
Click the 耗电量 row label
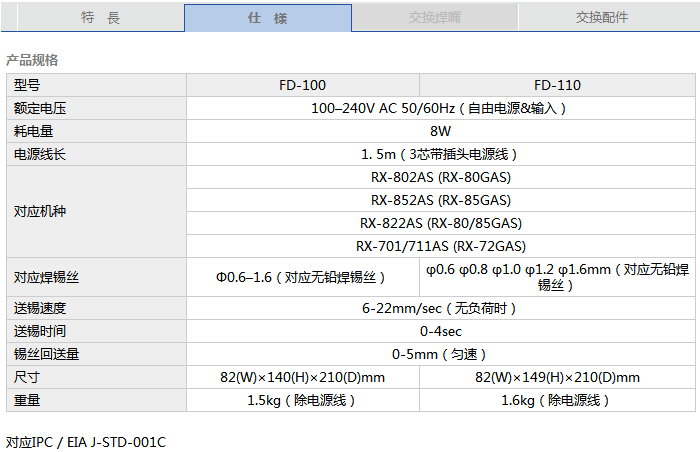pyautogui.click(x=96, y=131)
